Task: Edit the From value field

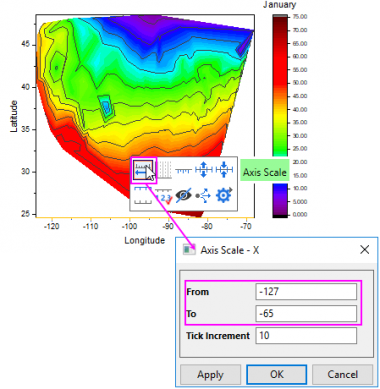Action: tap(306, 292)
